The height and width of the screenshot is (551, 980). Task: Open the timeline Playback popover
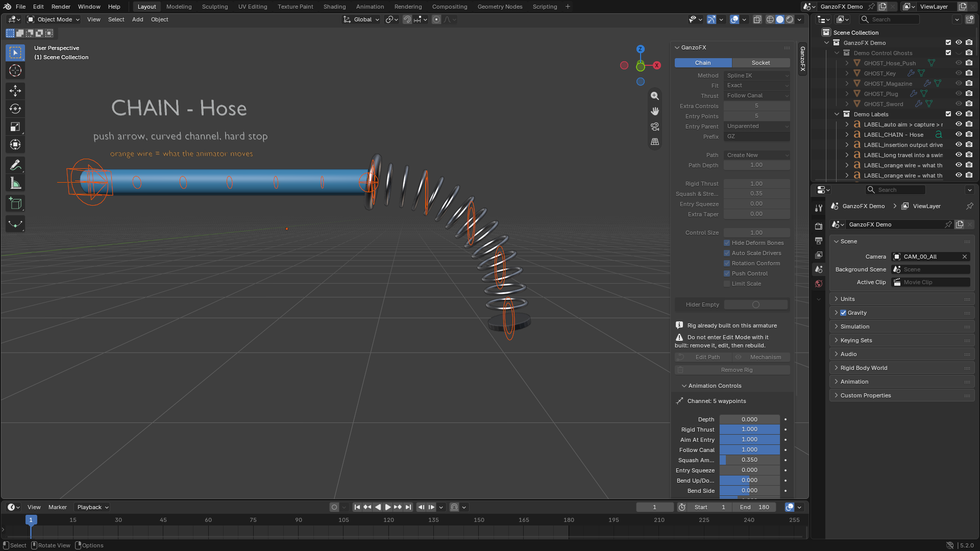(x=92, y=507)
